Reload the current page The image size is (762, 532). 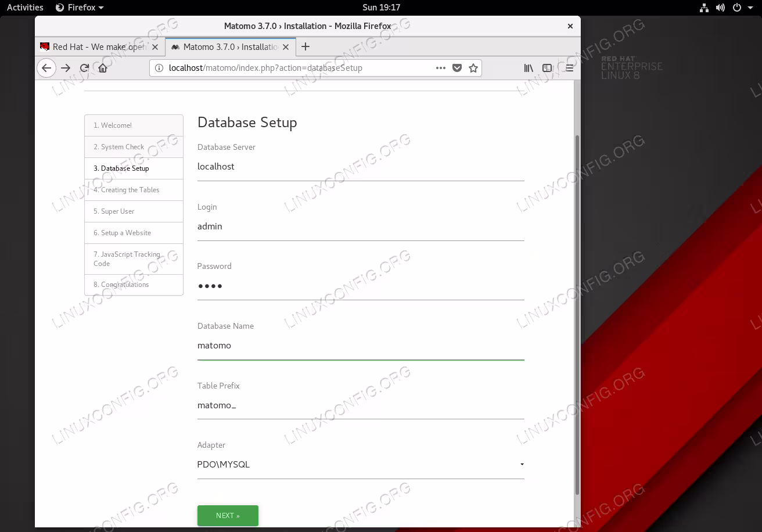(84, 68)
